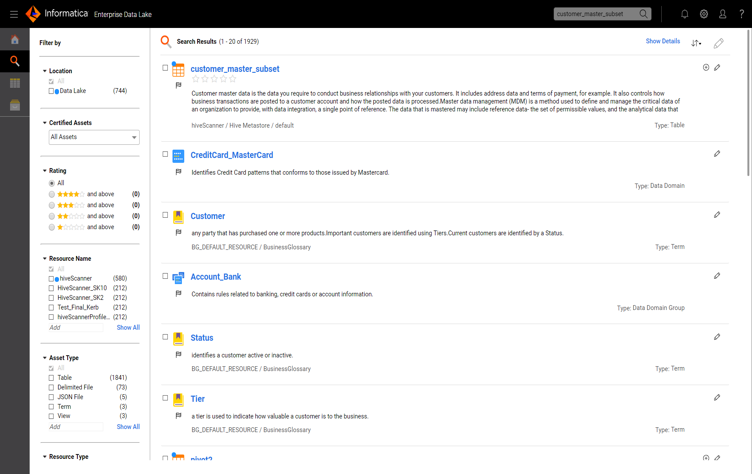
Task: Show All asset types
Action: tap(128, 427)
